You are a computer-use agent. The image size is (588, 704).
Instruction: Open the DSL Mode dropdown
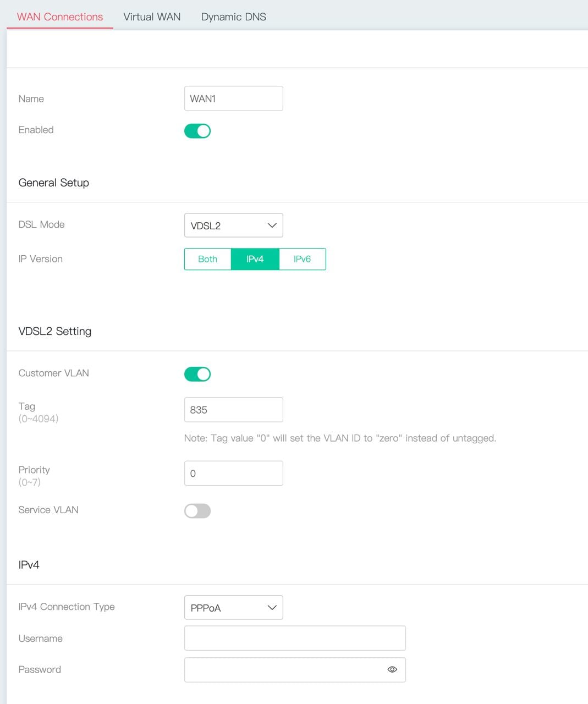point(234,226)
